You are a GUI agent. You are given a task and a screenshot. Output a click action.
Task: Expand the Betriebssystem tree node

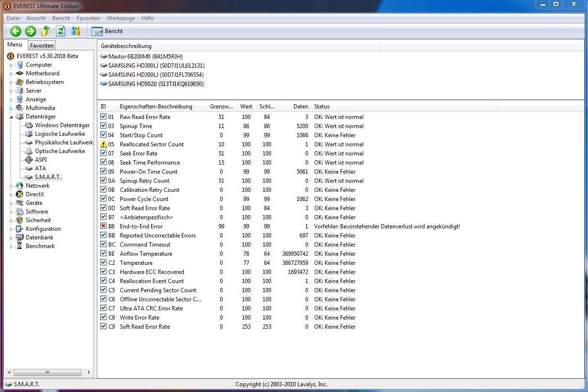click(11, 83)
